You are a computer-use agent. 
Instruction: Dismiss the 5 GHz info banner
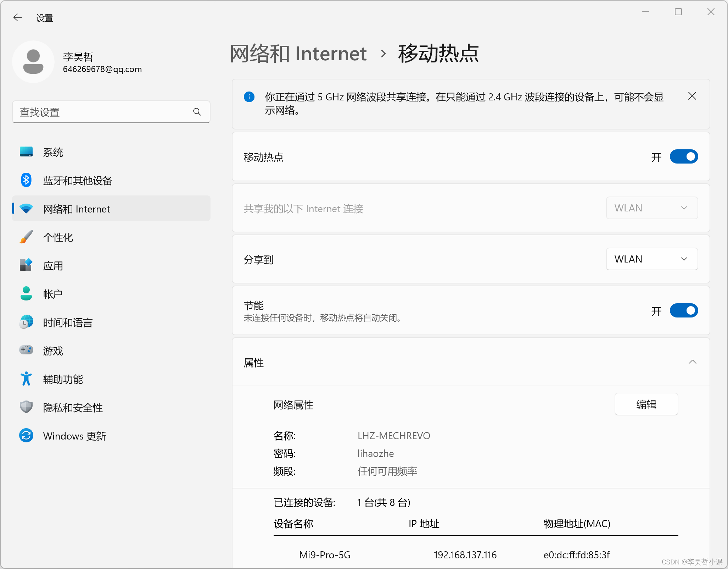692,96
